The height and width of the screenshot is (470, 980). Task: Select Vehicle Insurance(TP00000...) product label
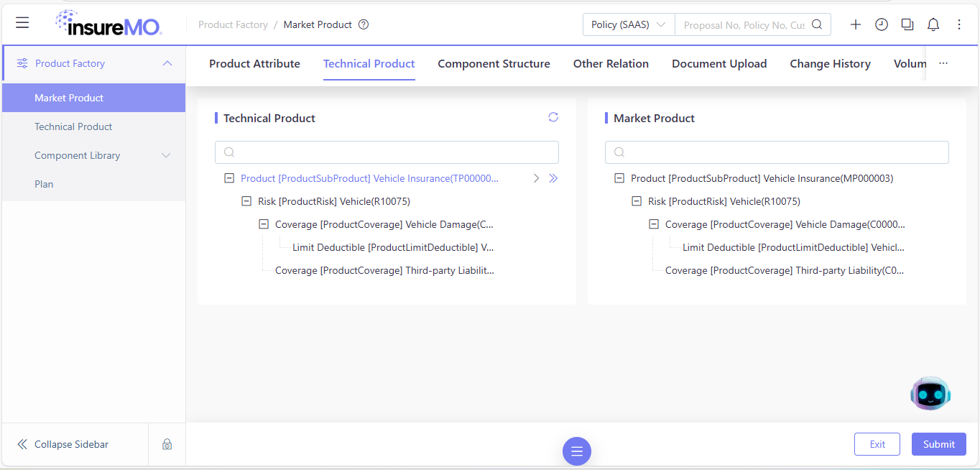pyautogui.click(x=369, y=178)
